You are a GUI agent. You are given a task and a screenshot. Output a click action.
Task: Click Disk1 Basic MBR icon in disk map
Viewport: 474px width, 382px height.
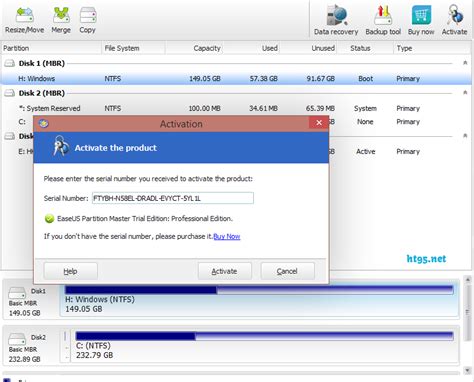(17, 293)
